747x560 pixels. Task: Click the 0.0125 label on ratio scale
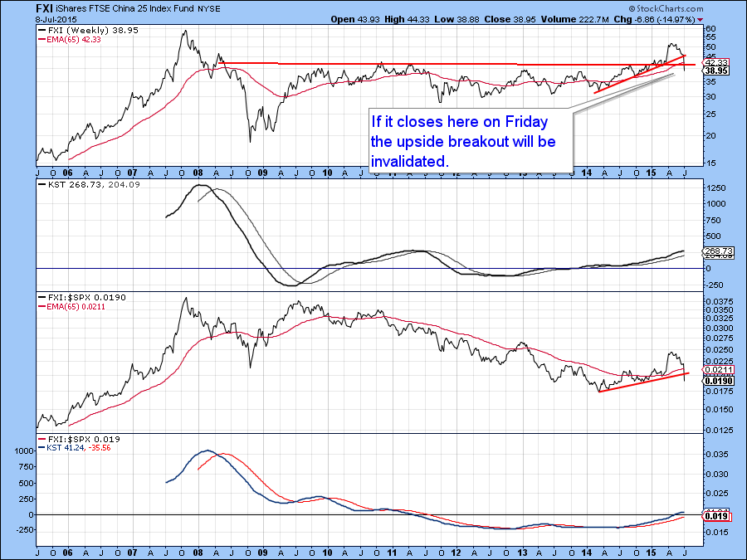click(720, 430)
